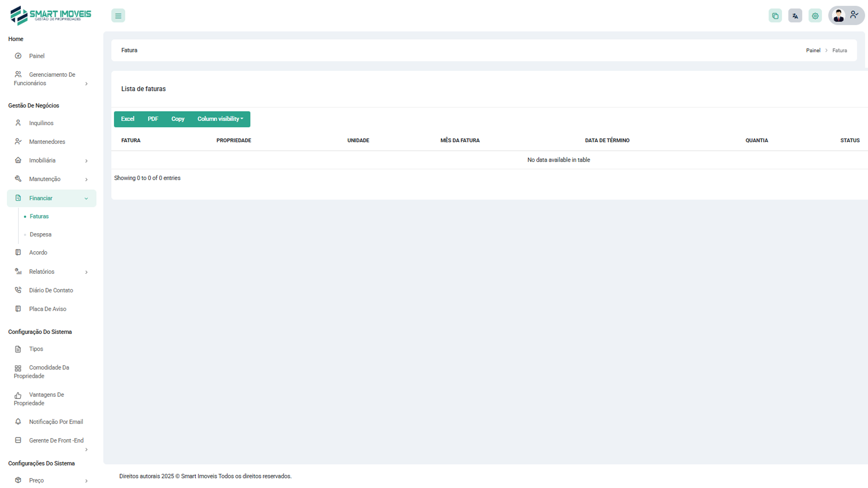
Task: Open the settings gear icon
Action: tap(815, 16)
